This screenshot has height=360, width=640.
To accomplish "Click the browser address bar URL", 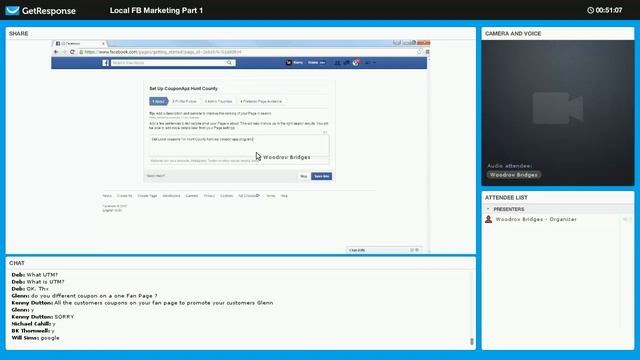I will tap(163, 52).
